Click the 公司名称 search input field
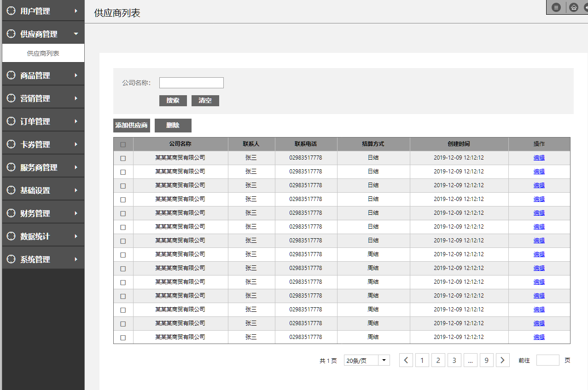The width and height of the screenshot is (588, 390). pyautogui.click(x=192, y=83)
